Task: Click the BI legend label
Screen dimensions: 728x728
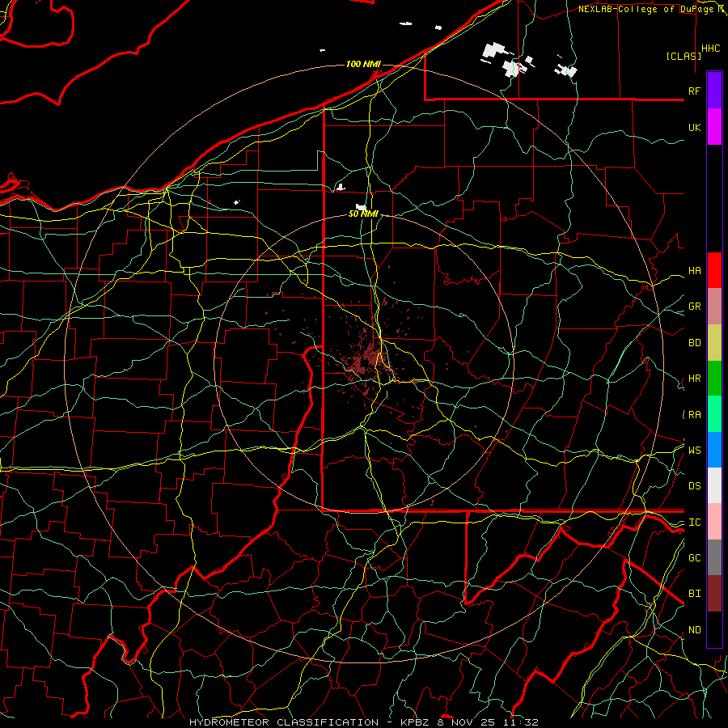Action: (695, 594)
